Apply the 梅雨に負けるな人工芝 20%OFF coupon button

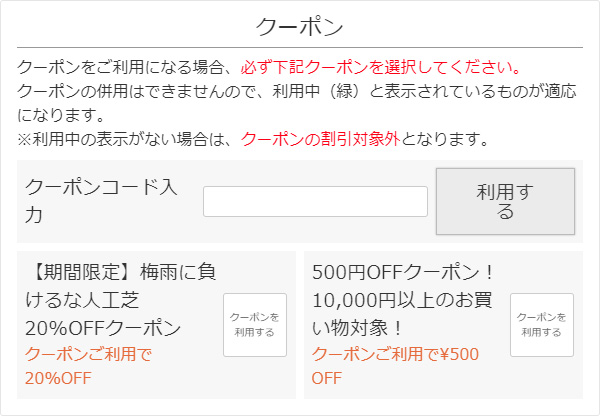coord(254,325)
